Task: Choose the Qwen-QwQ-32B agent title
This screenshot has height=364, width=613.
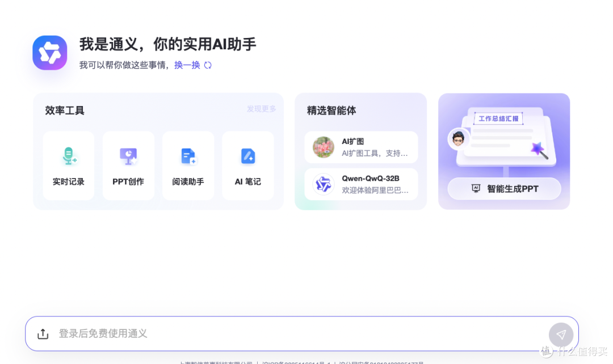Action: point(370,179)
